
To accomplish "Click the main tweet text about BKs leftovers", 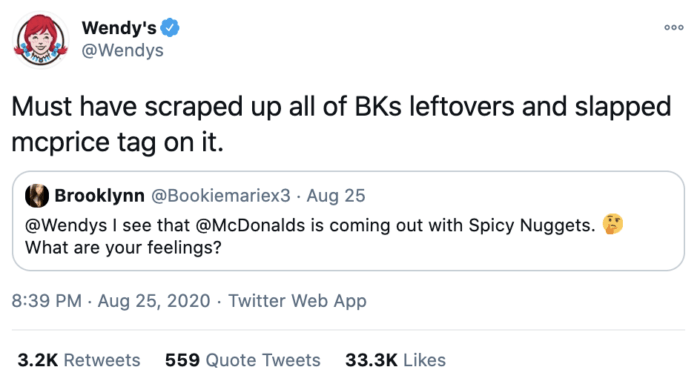I will coord(341,124).
